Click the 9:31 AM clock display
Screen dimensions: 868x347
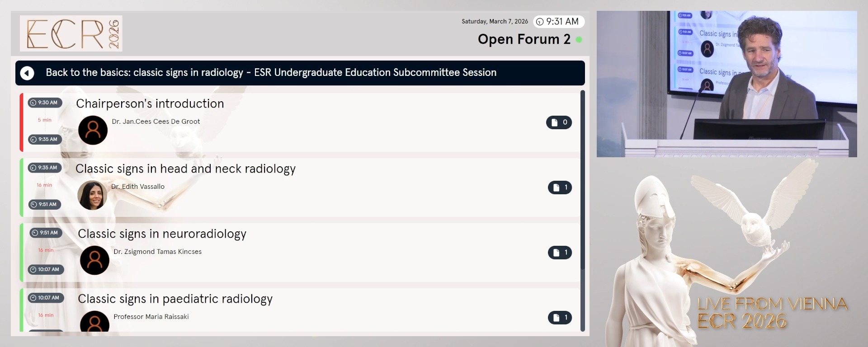[x=558, y=22]
